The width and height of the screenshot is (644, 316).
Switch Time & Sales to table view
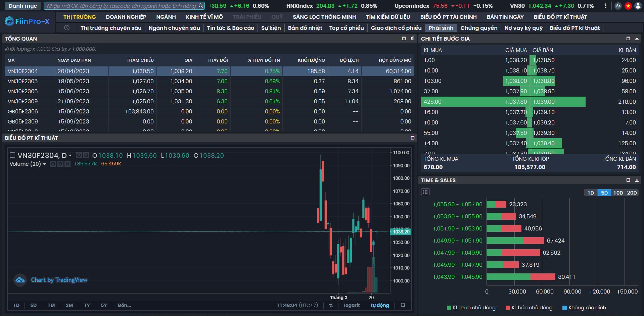click(x=425, y=192)
